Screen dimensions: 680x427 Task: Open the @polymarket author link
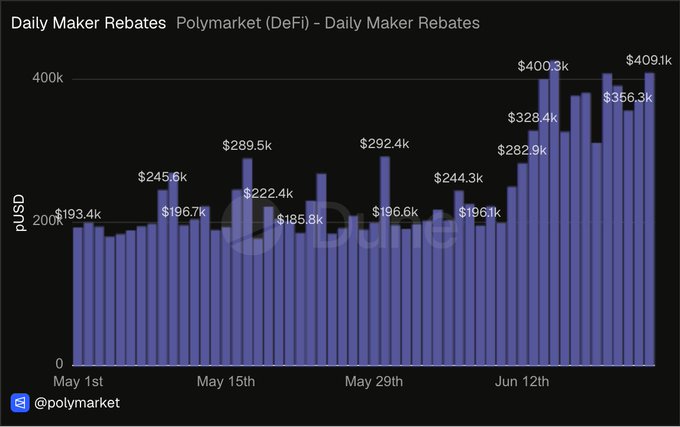77,403
